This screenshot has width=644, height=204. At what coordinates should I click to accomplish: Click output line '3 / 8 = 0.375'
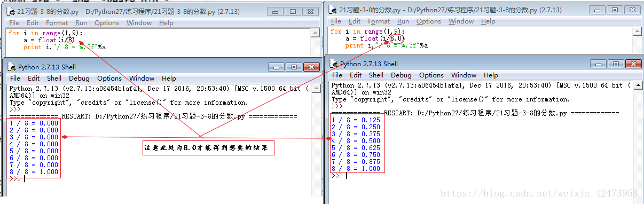pyautogui.click(x=356, y=134)
